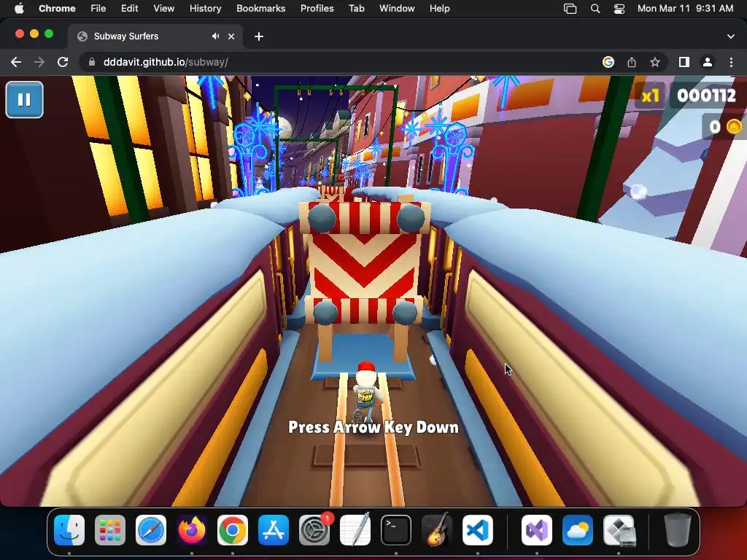Click the 'Press Arrow Key Down' hint
The width and height of the screenshot is (747, 560).
(373, 427)
